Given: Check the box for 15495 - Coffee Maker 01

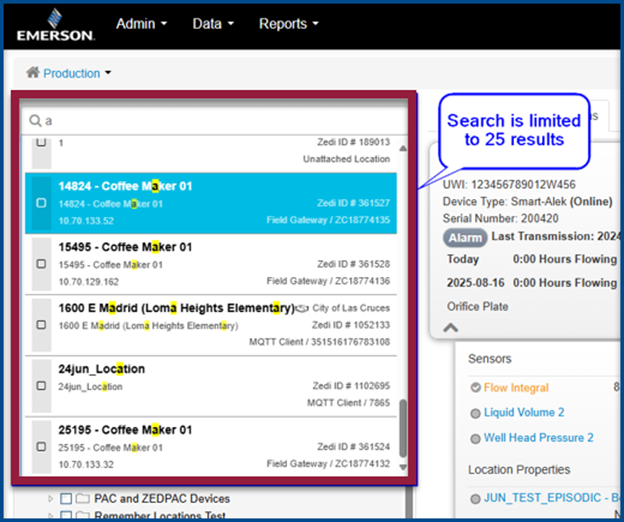Looking at the screenshot, I should [x=41, y=264].
